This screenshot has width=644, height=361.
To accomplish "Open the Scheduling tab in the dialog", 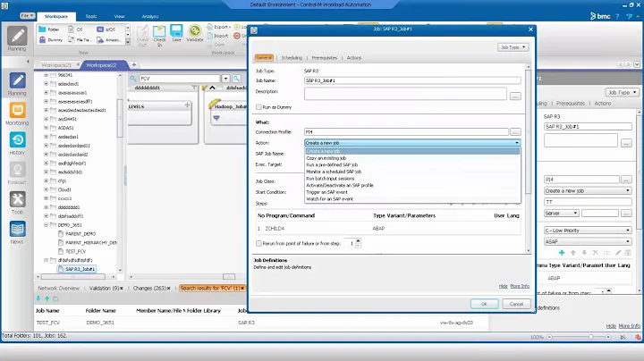I will (x=292, y=58).
